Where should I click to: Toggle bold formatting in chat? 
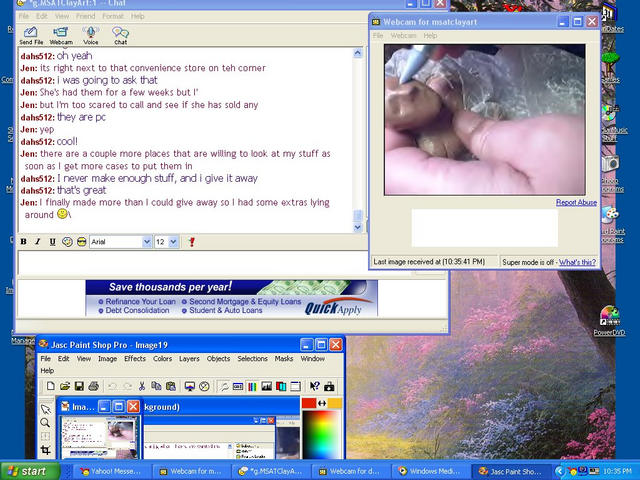(24, 242)
